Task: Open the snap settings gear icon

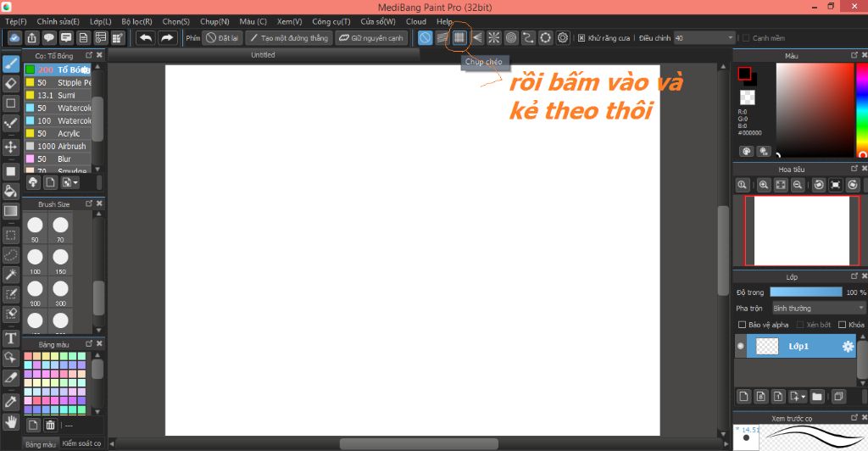Action: pos(563,37)
